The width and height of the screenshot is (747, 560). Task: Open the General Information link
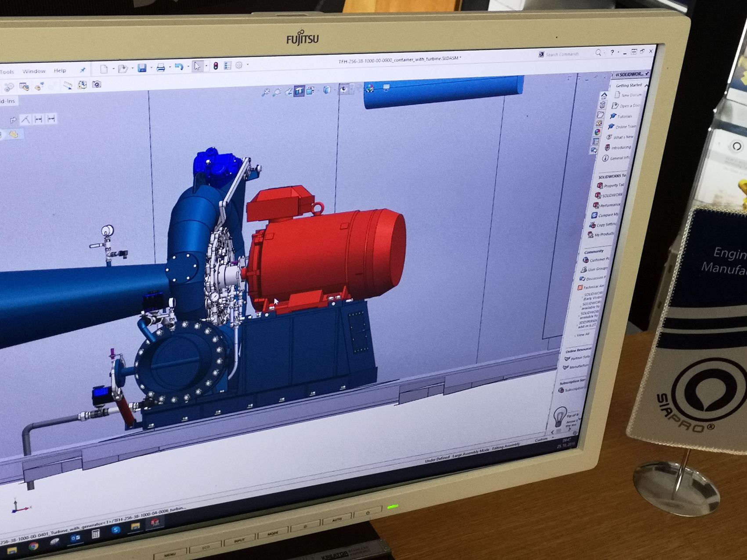[616, 158]
